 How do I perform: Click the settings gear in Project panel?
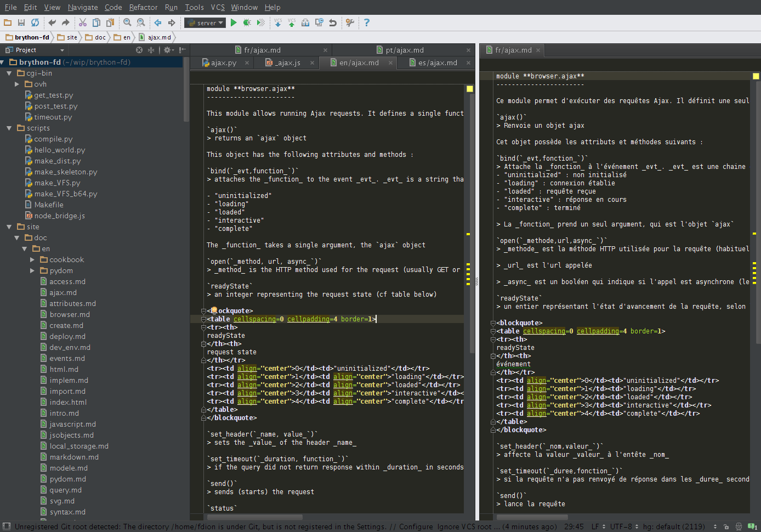(167, 49)
